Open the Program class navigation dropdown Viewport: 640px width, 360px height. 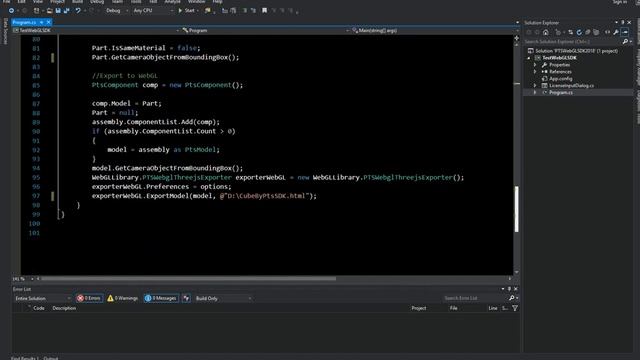click(x=265, y=30)
